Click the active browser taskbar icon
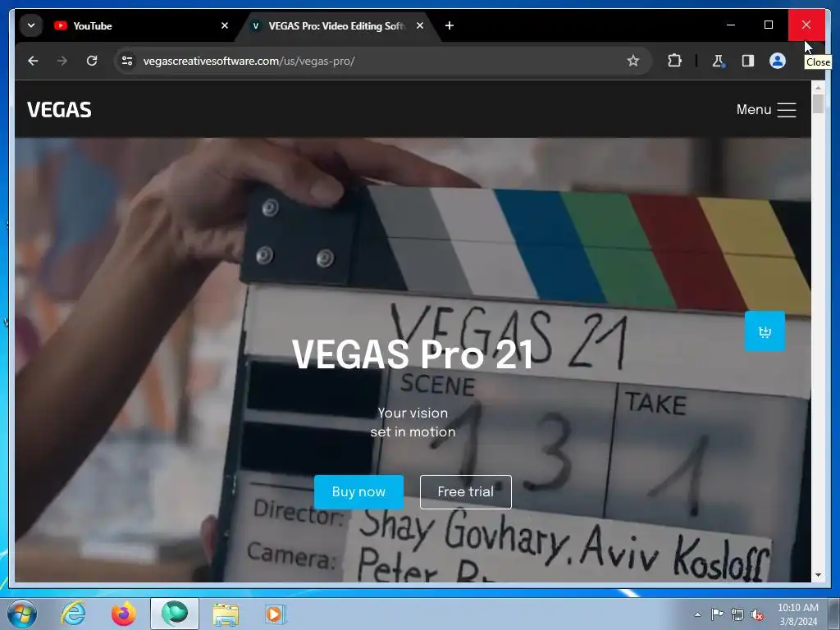 [175, 614]
